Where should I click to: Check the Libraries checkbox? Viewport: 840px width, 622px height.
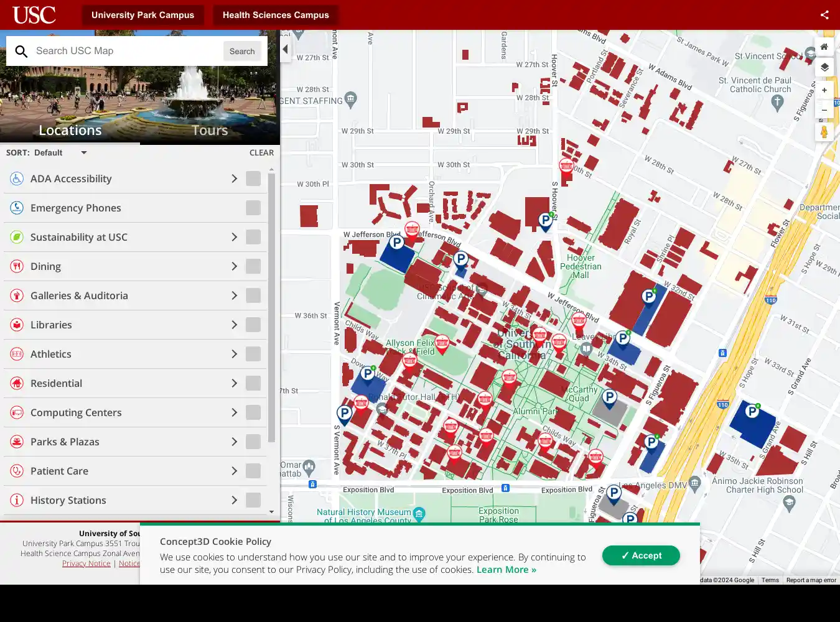(253, 325)
